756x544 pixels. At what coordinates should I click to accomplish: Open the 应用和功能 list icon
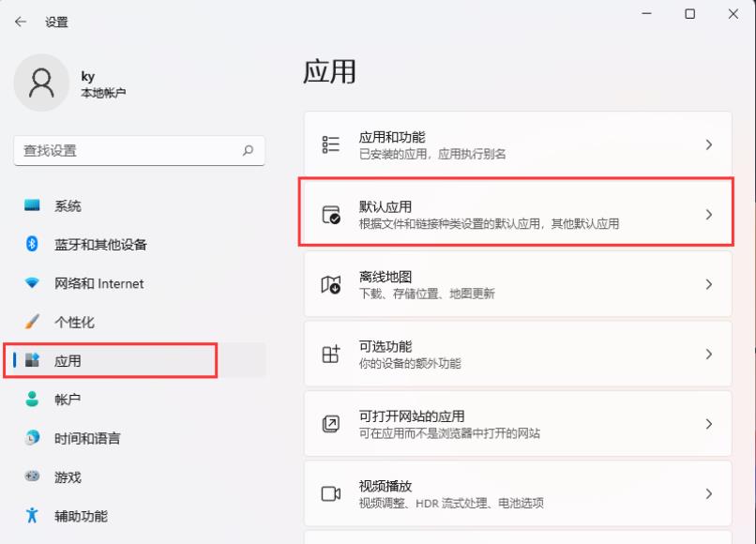click(330, 144)
